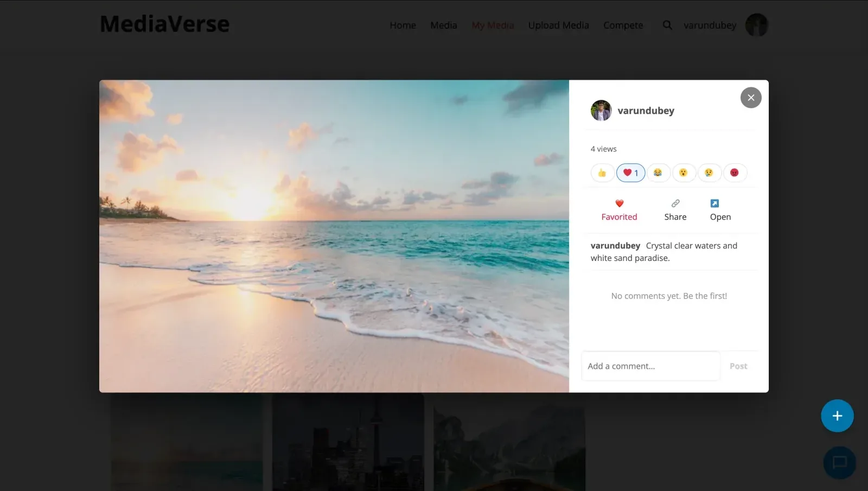Select My Media in the navigation
868x491 pixels.
(493, 25)
